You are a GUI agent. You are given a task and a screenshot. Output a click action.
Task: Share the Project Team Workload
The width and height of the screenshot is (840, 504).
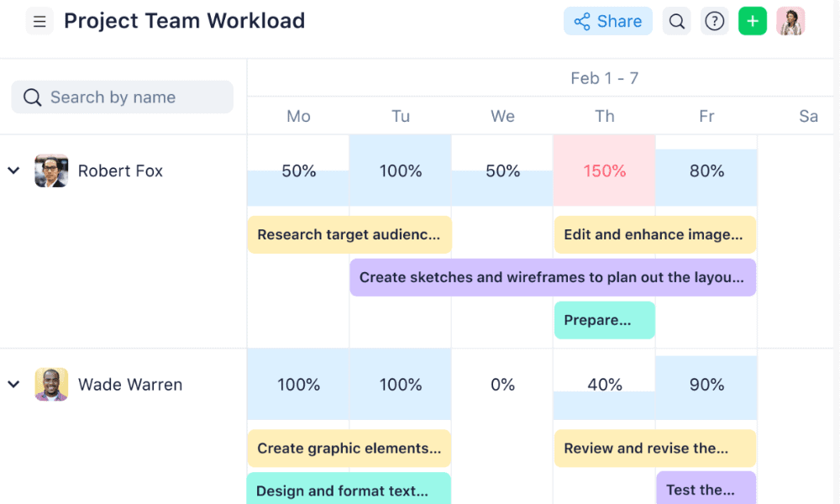pyautogui.click(x=608, y=21)
